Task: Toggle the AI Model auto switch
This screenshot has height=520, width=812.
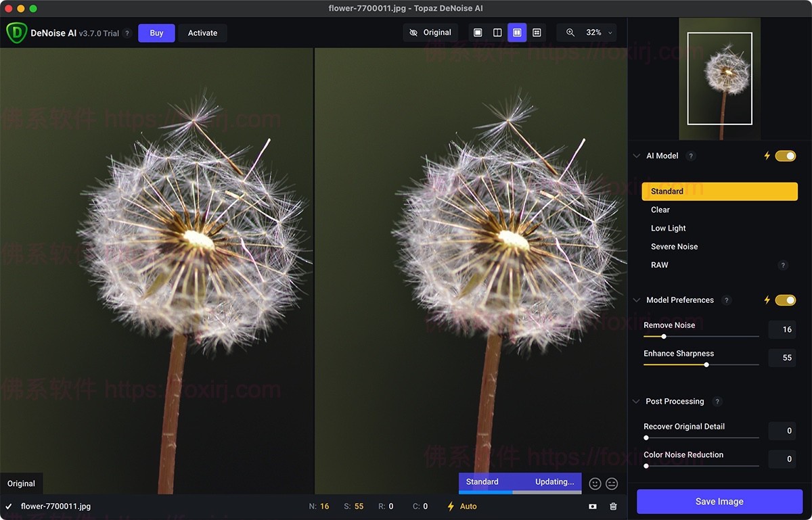Action: 785,156
